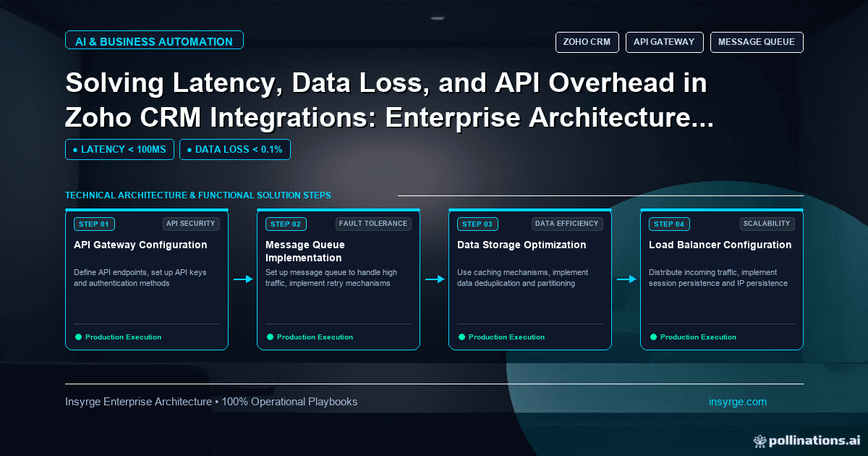Click the pollinations.ai bee logo icon
The width and height of the screenshot is (868, 456).
[759, 440]
